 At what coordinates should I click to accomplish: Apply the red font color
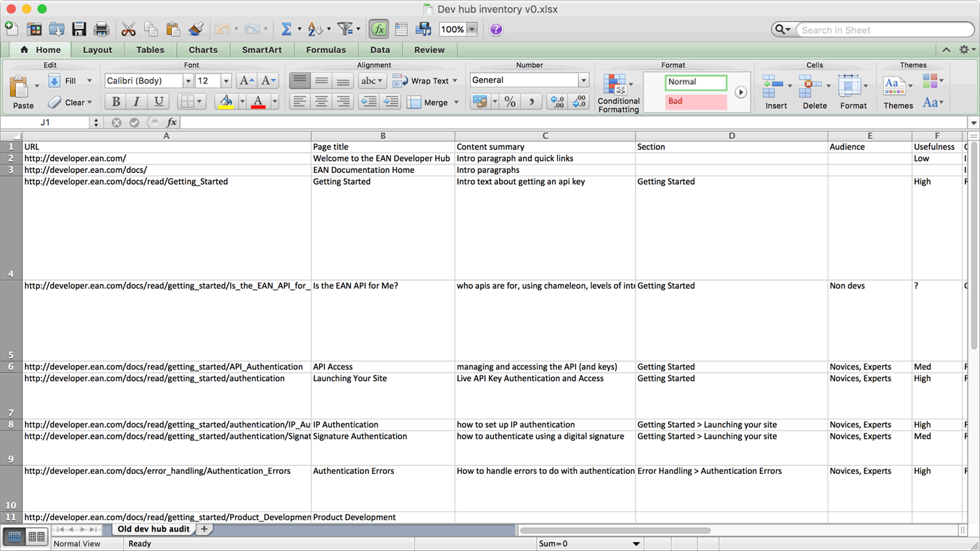258,101
